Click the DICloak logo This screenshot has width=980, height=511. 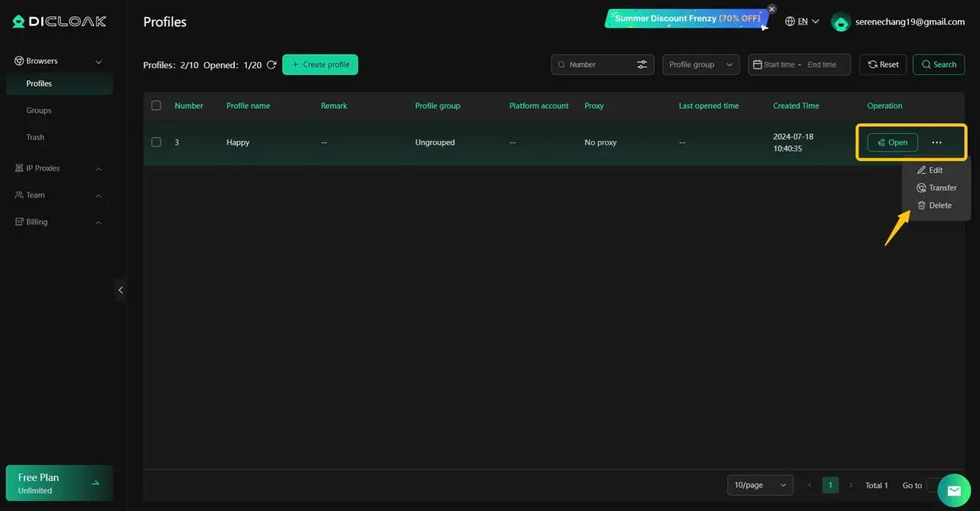pos(60,21)
